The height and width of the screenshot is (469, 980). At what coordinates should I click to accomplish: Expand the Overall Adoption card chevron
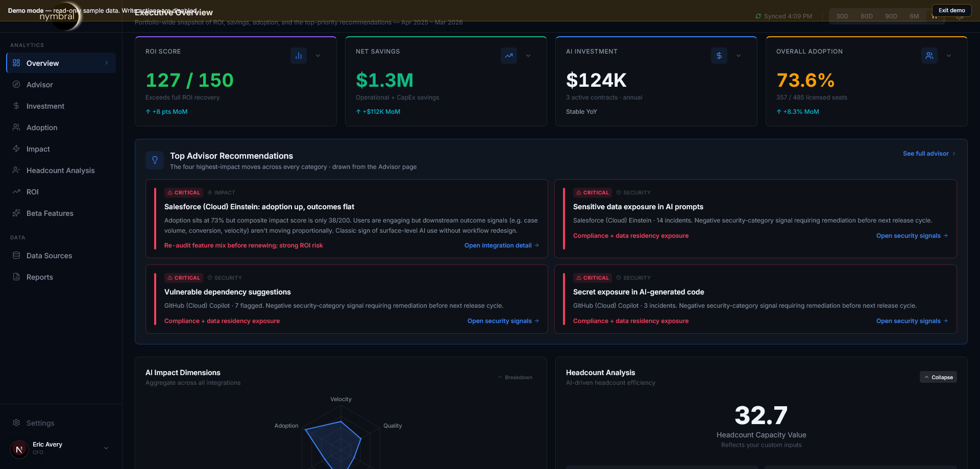tap(949, 56)
